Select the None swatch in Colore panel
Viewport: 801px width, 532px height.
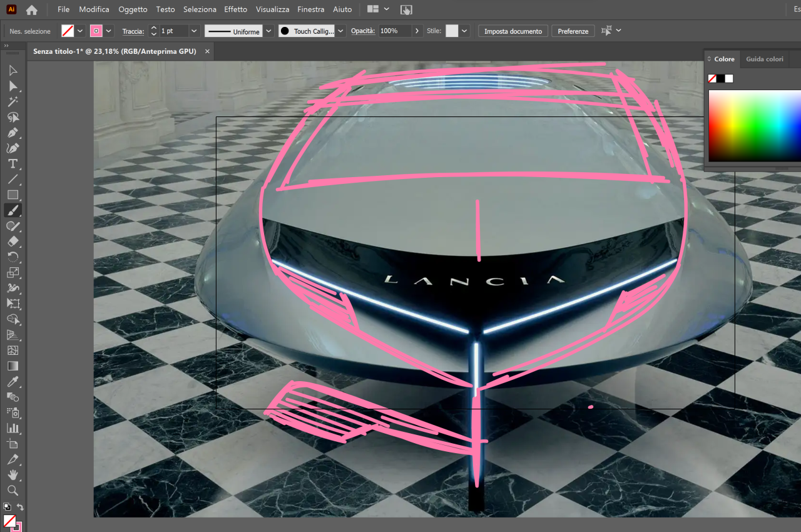[712, 78]
